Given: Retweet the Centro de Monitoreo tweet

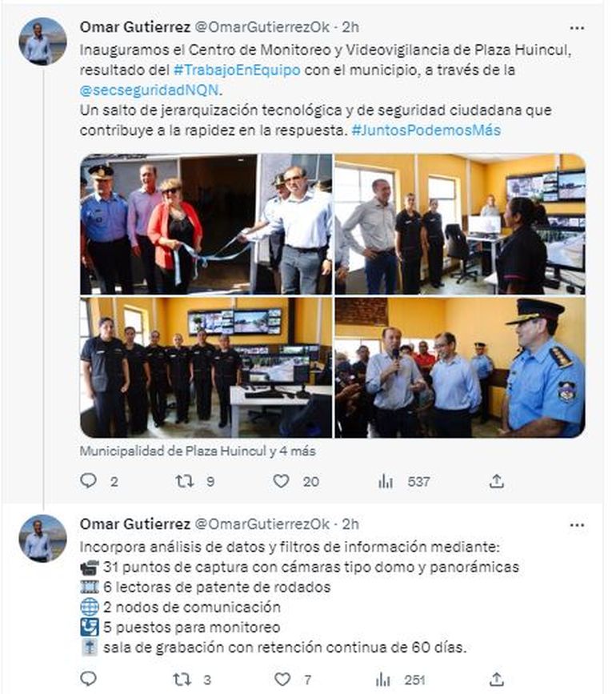Looking at the screenshot, I should (185, 480).
